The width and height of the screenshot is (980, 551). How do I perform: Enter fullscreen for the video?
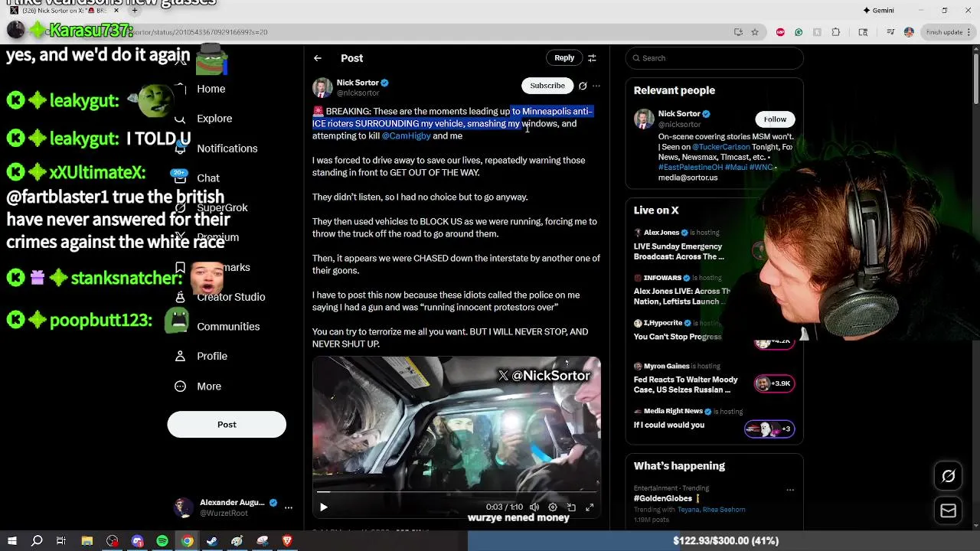(590, 507)
